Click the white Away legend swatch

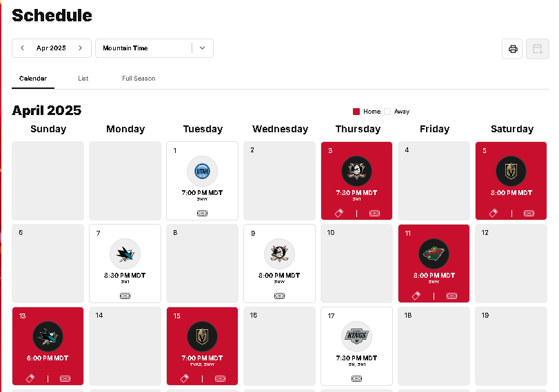pyautogui.click(x=387, y=112)
